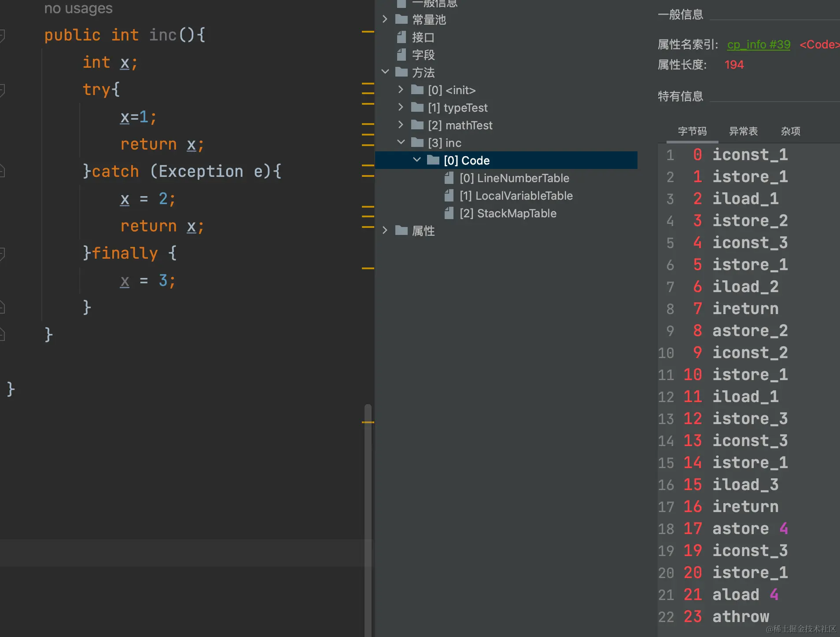Click the StackMapTable file icon
Viewport: 840px width, 637px height.
click(x=449, y=213)
